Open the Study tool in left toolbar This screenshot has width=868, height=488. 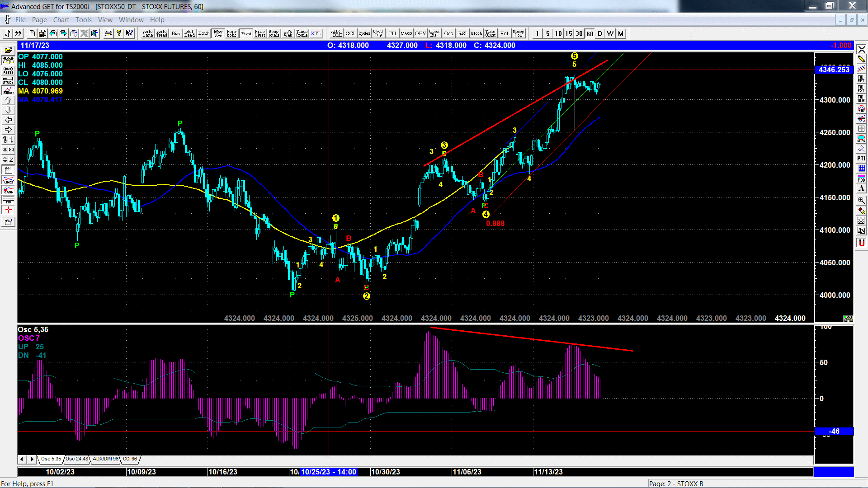8,80
